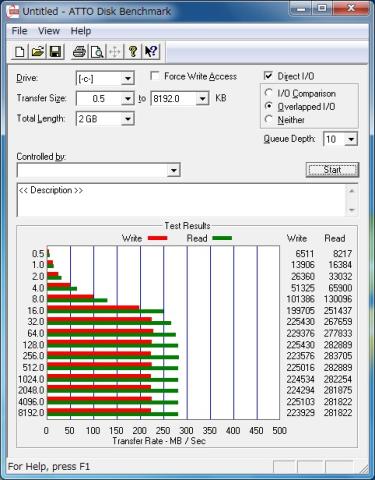Click the Open folder toolbar icon

coord(38,52)
